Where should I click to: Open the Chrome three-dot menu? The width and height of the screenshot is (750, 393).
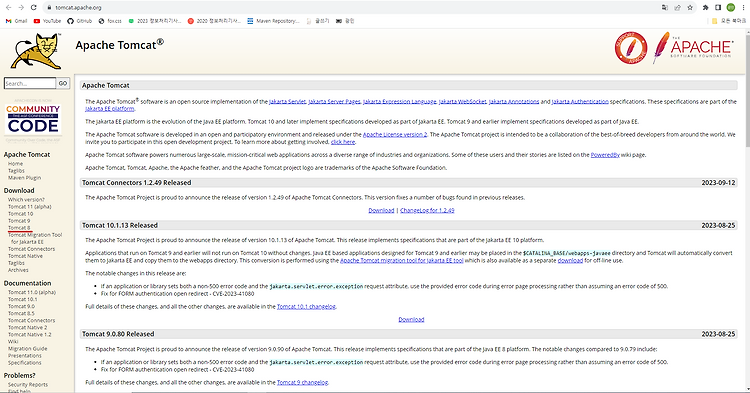tap(743, 8)
